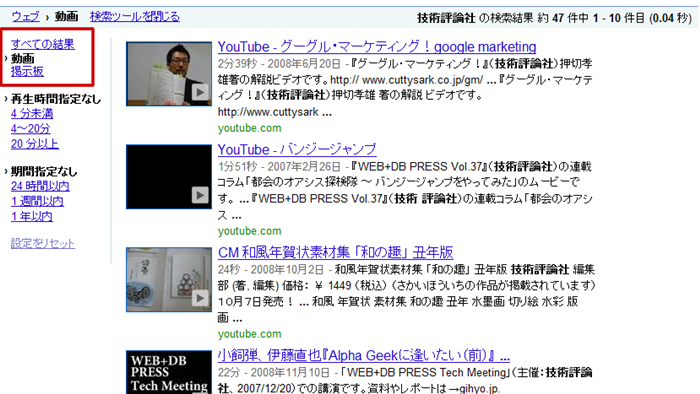Play icon on バンジージャンプ thumbnail
The height and width of the screenshot is (394, 700).
[x=200, y=195]
